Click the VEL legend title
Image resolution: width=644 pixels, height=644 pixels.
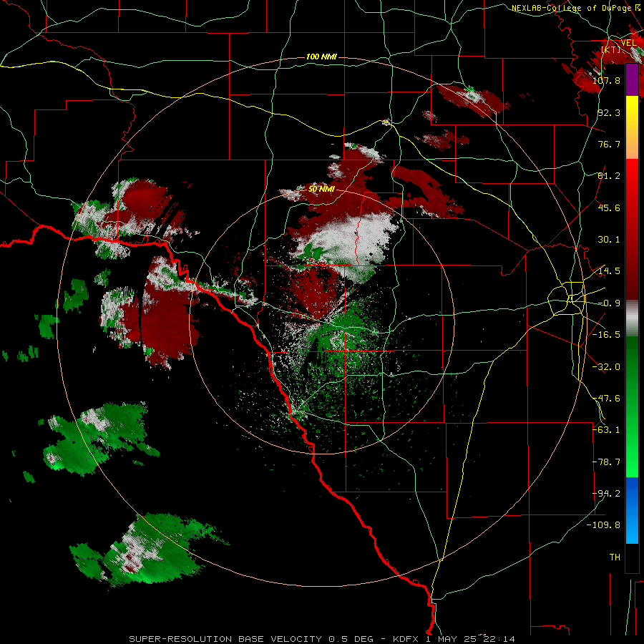(x=629, y=42)
